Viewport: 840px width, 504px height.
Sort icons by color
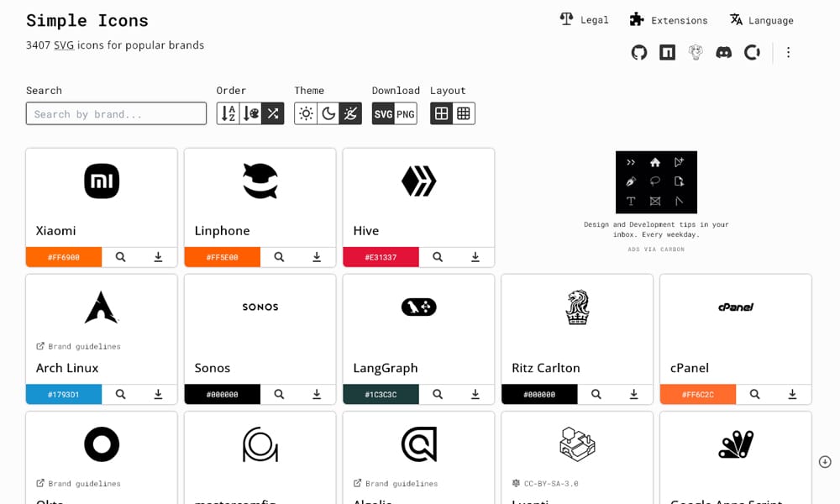click(x=250, y=113)
